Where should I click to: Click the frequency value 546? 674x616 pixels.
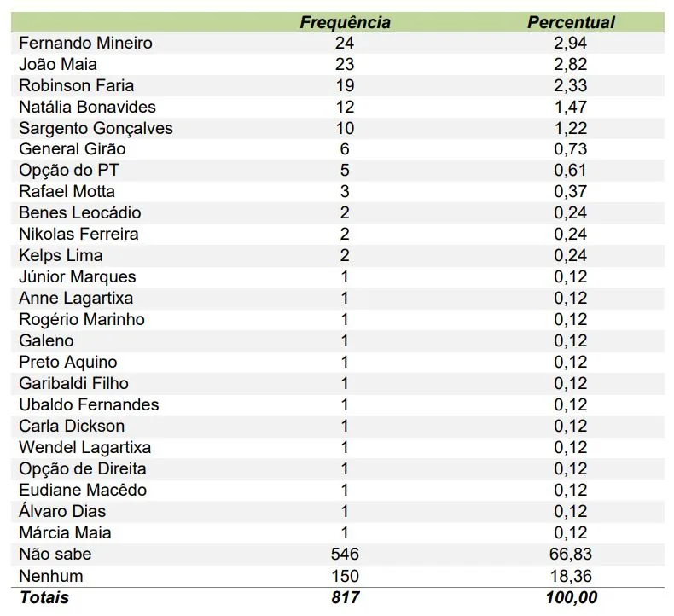click(345, 555)
